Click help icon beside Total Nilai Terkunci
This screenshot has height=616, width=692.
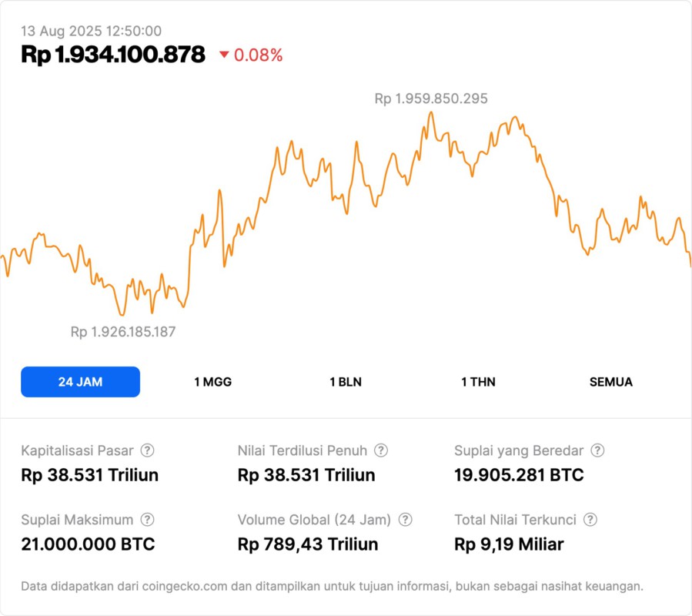590,520
